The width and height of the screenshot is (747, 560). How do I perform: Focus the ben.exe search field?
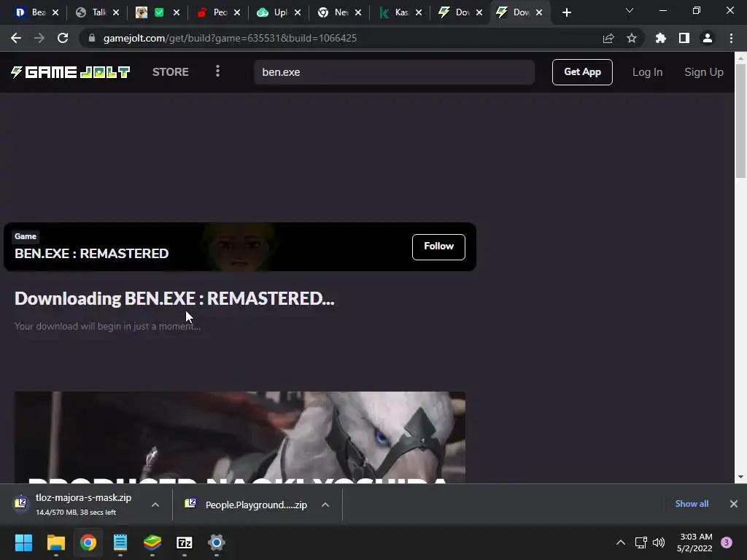coord(394,72)
